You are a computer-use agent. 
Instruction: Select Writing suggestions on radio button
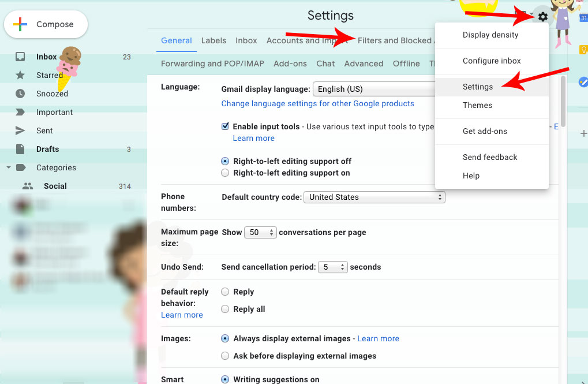click(225, 379)
